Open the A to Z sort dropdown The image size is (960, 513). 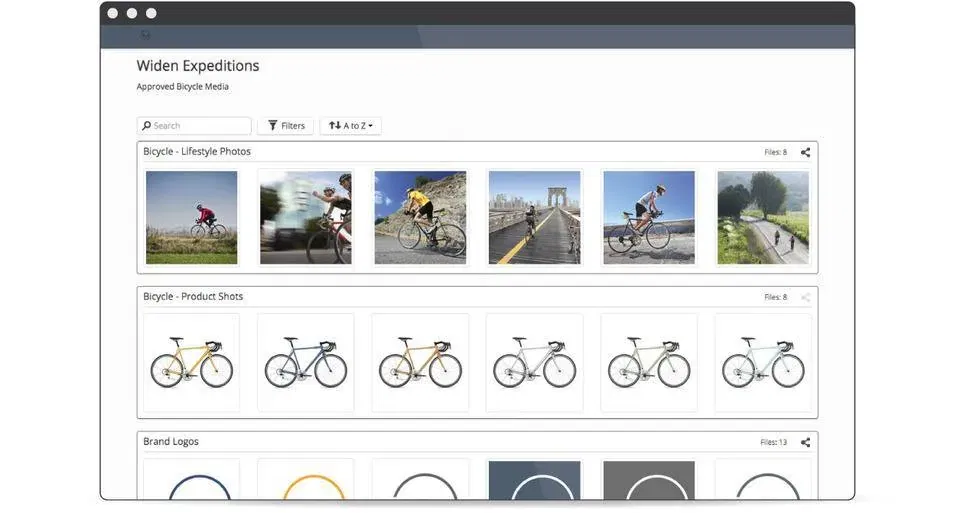[x=350, y=126]
